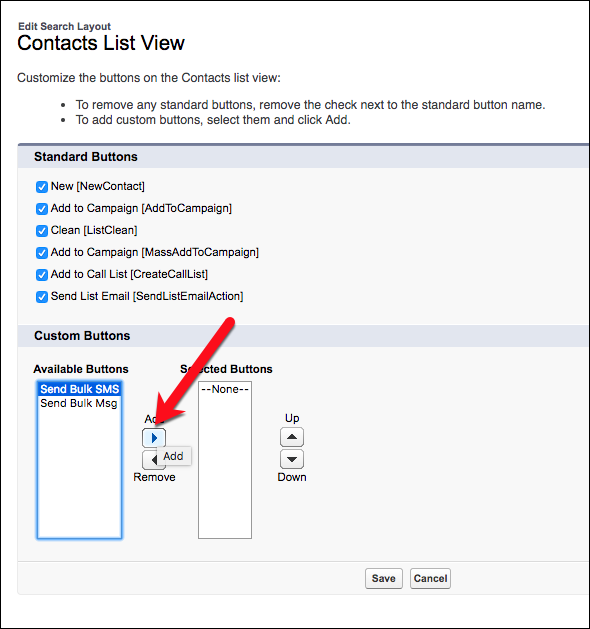Click empty area of Available Buttons listbox
The height and width of the screenshot is (629, 590).
[79, 473]
